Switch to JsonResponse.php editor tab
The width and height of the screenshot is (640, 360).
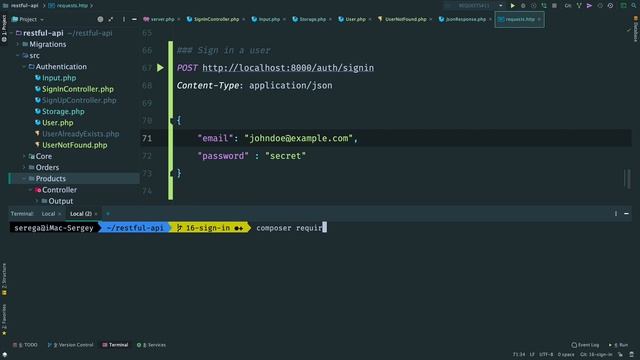(x=462, y=19)
